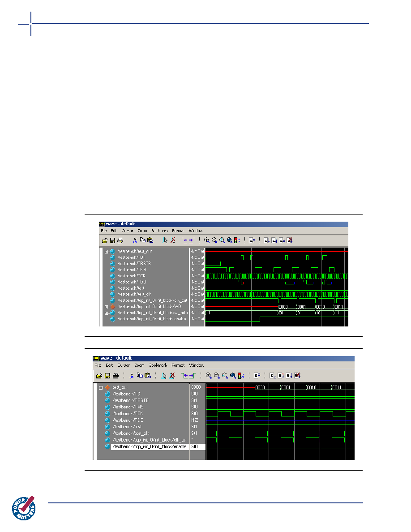Click Cut scissors icon in the No Data wave window
Viewport: 411px width, 532px height.
click(x=135, y=240)
